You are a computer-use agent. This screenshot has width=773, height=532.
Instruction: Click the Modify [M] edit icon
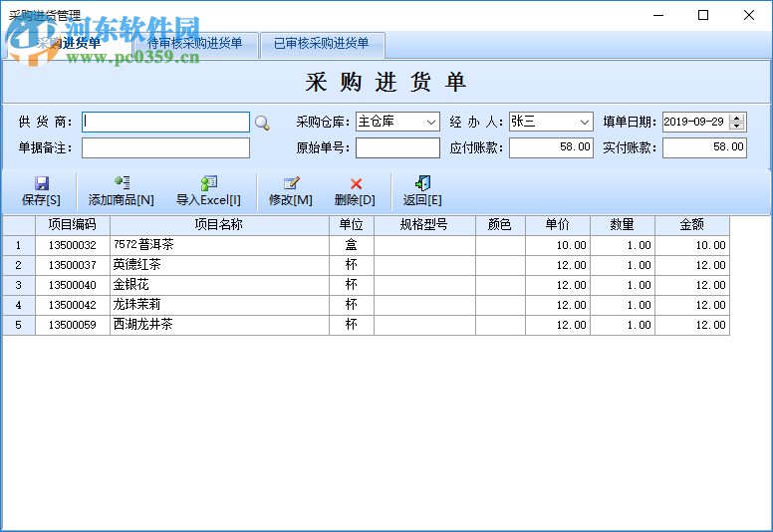[291, 183]
